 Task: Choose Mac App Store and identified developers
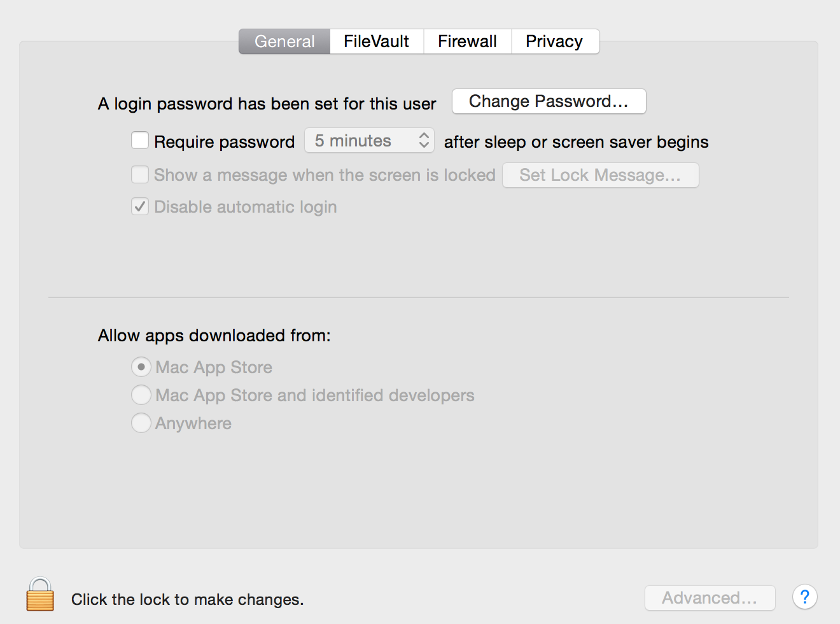click(141, 395)
